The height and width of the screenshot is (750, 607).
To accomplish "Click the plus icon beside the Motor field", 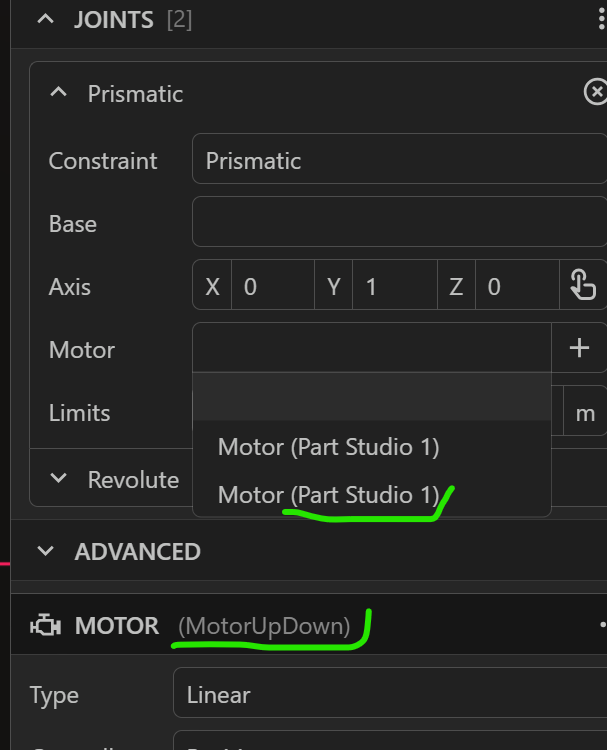I will 579,348.
